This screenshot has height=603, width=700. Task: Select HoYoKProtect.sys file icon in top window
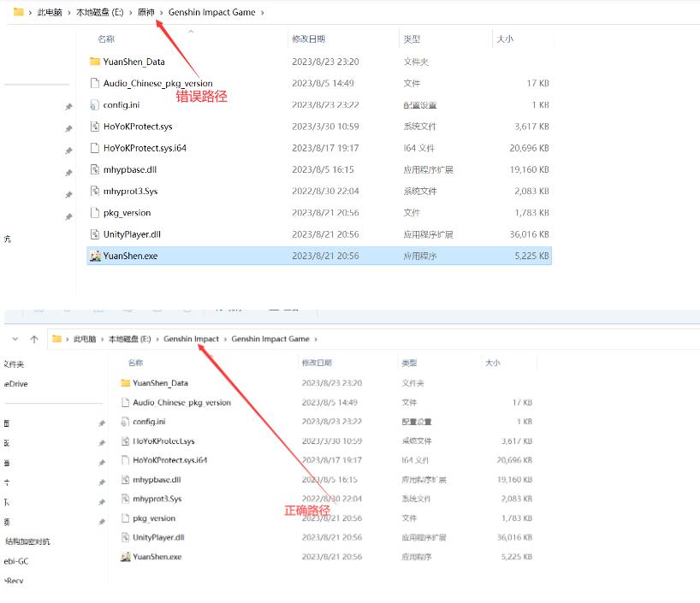pos(95,127)
